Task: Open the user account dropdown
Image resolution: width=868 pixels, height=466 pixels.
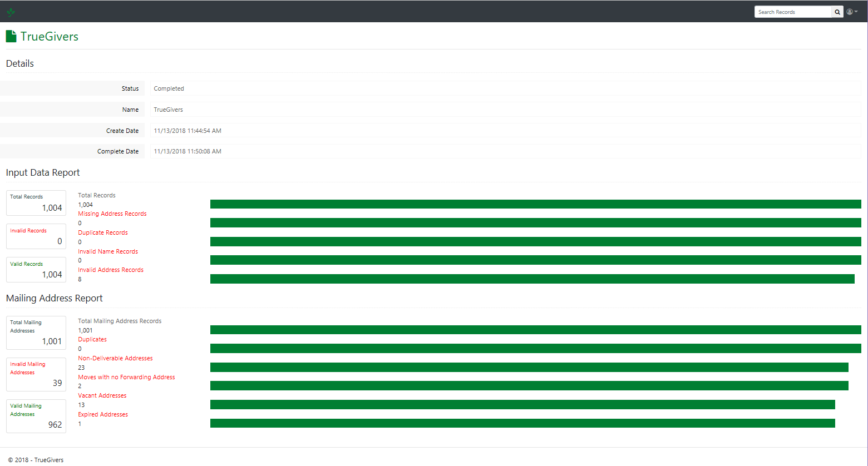Action: [x=852, y=12]
